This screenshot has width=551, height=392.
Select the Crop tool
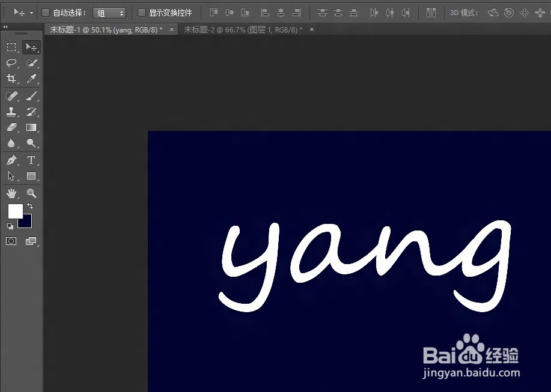(x=11, y=78)
